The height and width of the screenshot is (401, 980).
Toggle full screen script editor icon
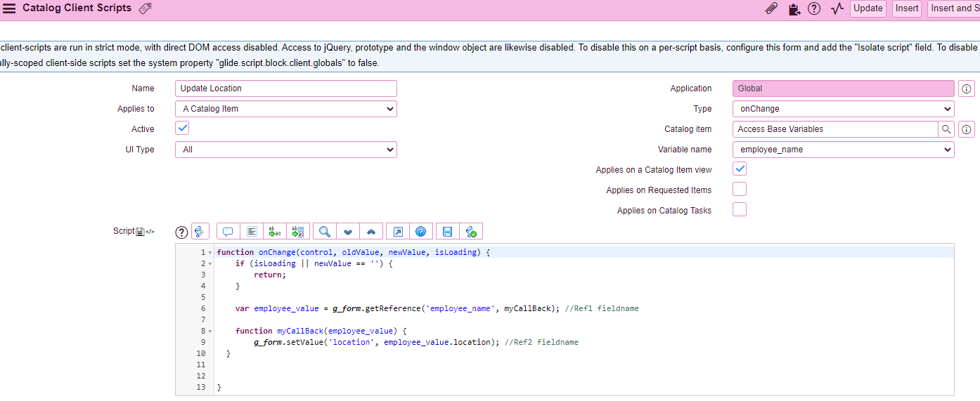[x=398, y=232]
